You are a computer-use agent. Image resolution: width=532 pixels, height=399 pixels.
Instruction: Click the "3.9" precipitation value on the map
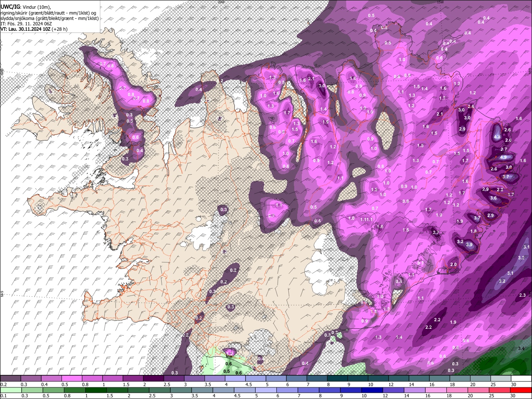(469, 245)
